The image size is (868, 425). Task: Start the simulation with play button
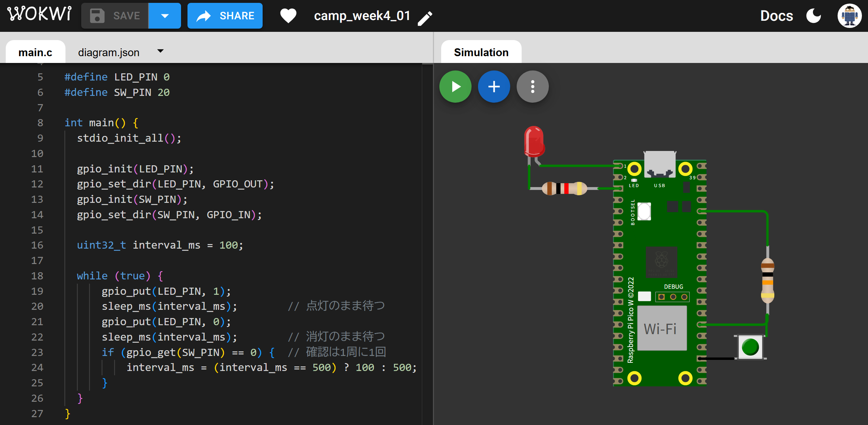click(x=455, y=87)
